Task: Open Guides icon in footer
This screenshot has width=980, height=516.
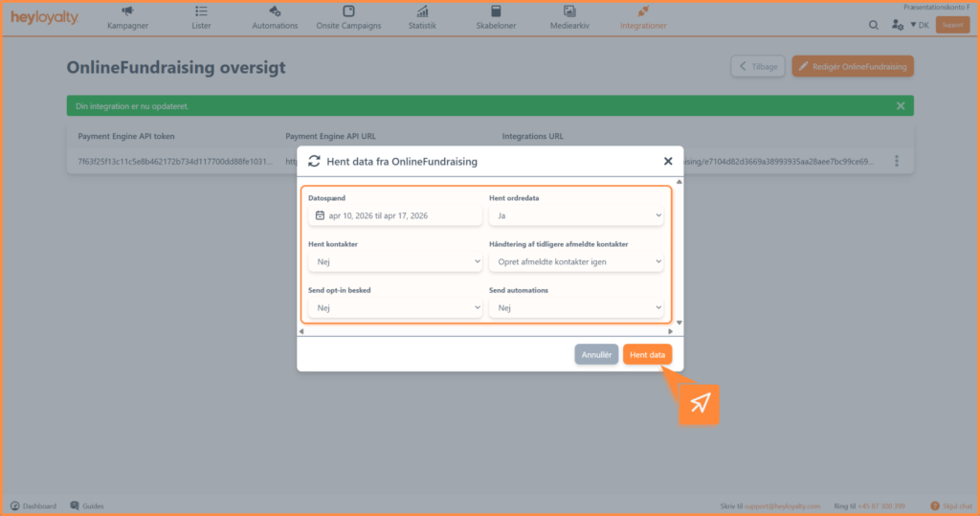Action: [x=75, y=506]
